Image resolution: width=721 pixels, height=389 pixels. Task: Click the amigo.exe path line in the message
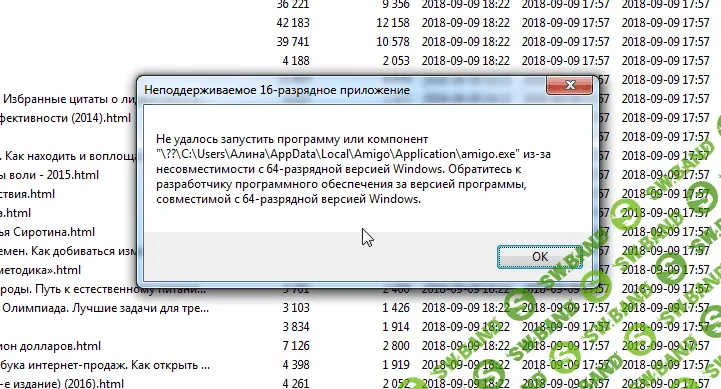click(x=353, y=154)
